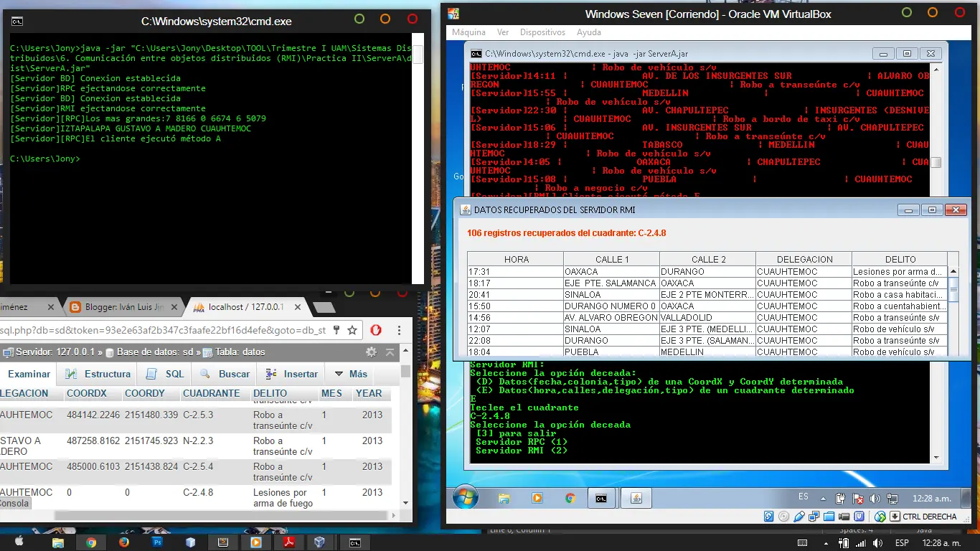Open the Ver menu in VirtualBox
980x551 pixels.
pyautogui.click(x=503, y=32)
